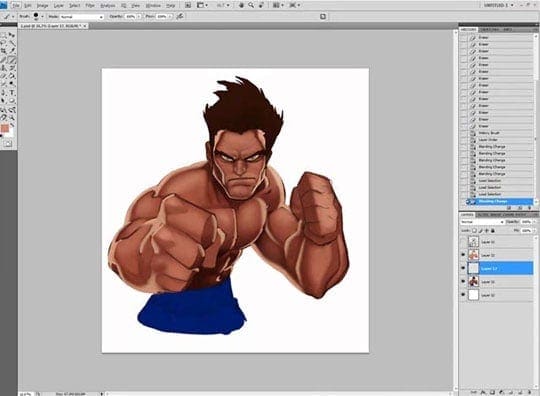Open the workspace switcher dropdown
The height and width of the screenshot is (396, 540).
[x=498, y=5]
